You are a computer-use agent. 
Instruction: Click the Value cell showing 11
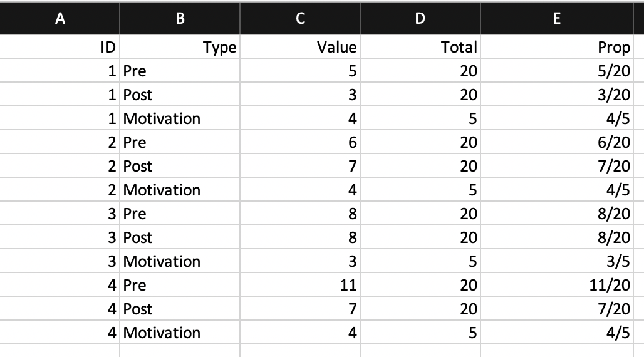(x=300, y=285)
